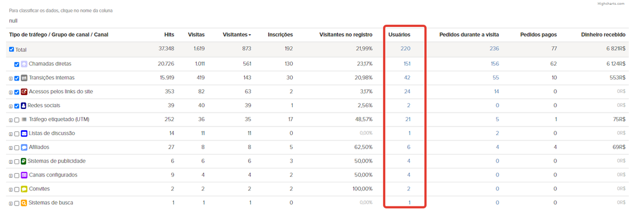644x214 pixels.
Task: Expand the Afiliados channel group
Action: (x=11, y=147)
